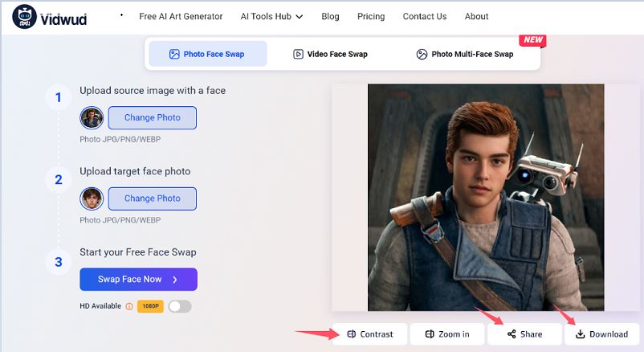The image size is (644, 352).
Task: Click the Share network icon
Action: tap(512, 334)
